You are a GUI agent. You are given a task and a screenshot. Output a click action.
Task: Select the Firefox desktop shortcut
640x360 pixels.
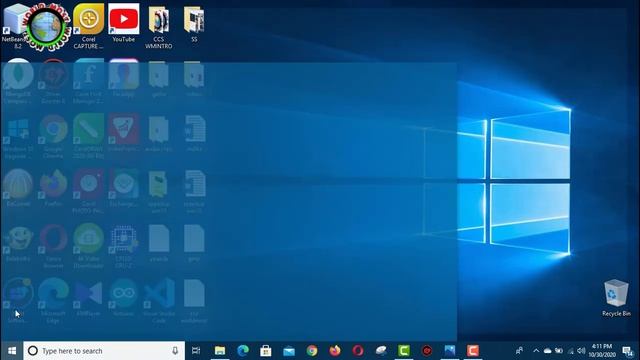pos(53,188)
